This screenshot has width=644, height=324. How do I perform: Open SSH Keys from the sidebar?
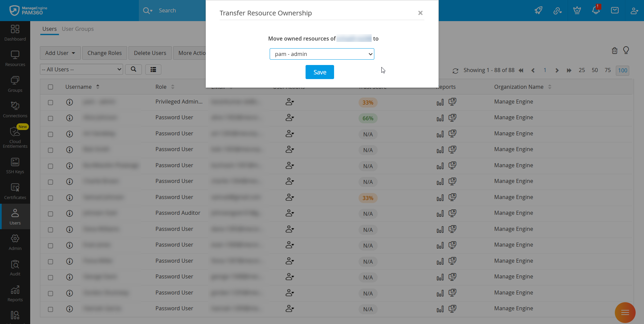(x=15, y=165)
